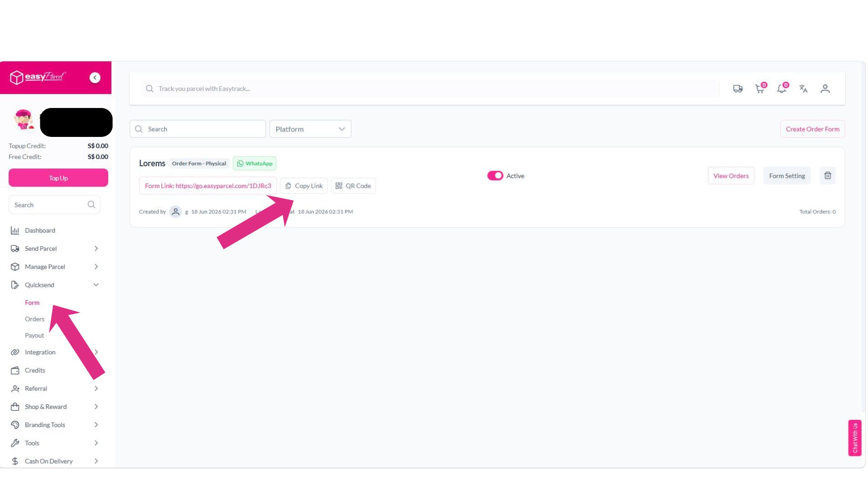
Task: Open the user account icon in header
Action: [825, 89]
